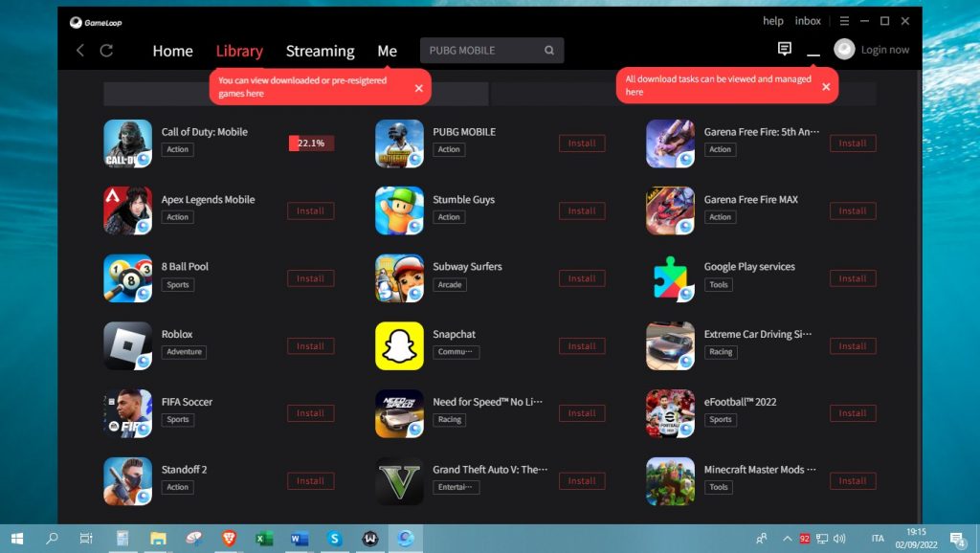The width and height of the screenshot is (980, 553).
Task: Click the refresh icon
Action: tap(106, 51)
